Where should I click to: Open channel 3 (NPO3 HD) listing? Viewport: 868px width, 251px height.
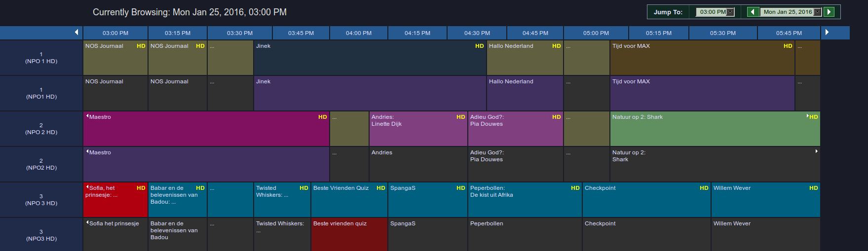pyautogui.click(x=41, y=235)
